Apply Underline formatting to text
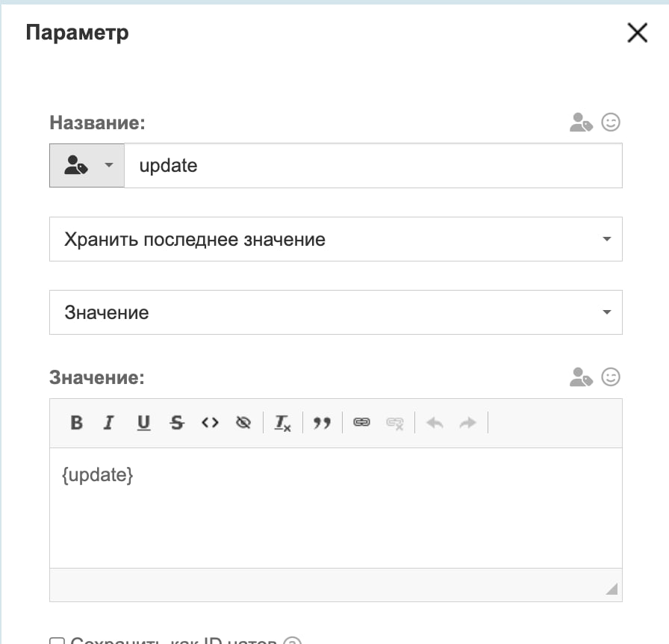The width and height of the screenshot is (669, 644). pos(143,423)
